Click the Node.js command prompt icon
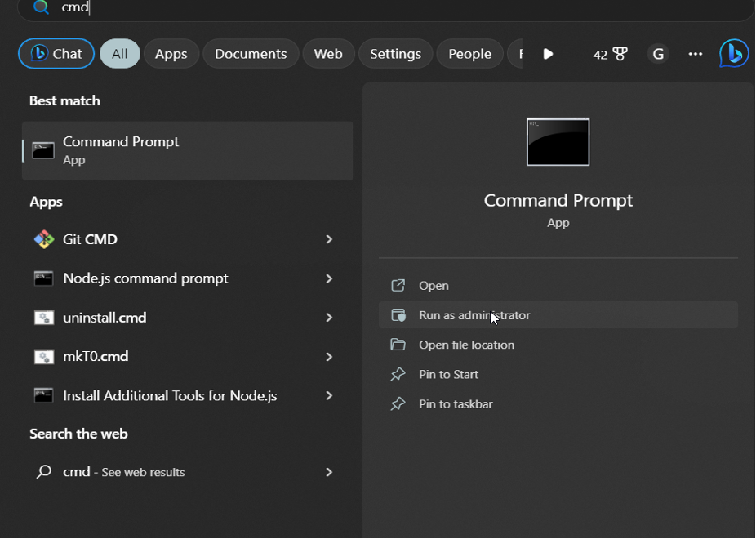 43,278
